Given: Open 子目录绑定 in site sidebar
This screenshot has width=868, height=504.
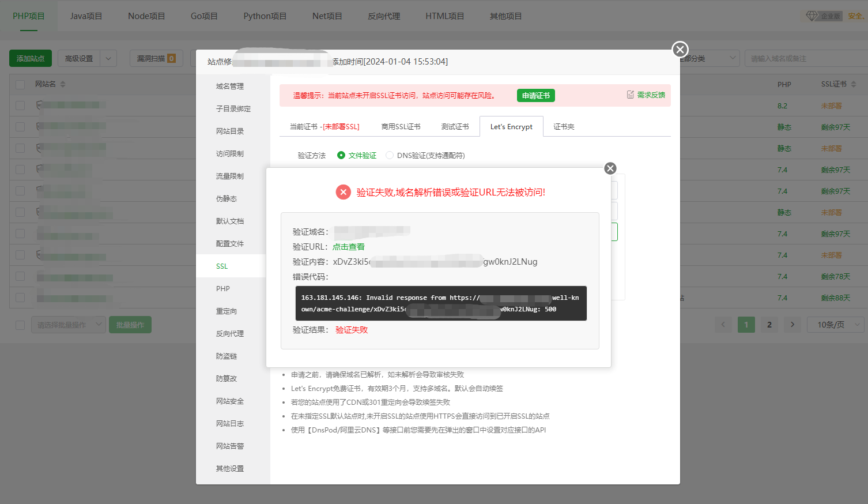Looking at the screenshot, I should pyautogui.click(x=233, y=108).
